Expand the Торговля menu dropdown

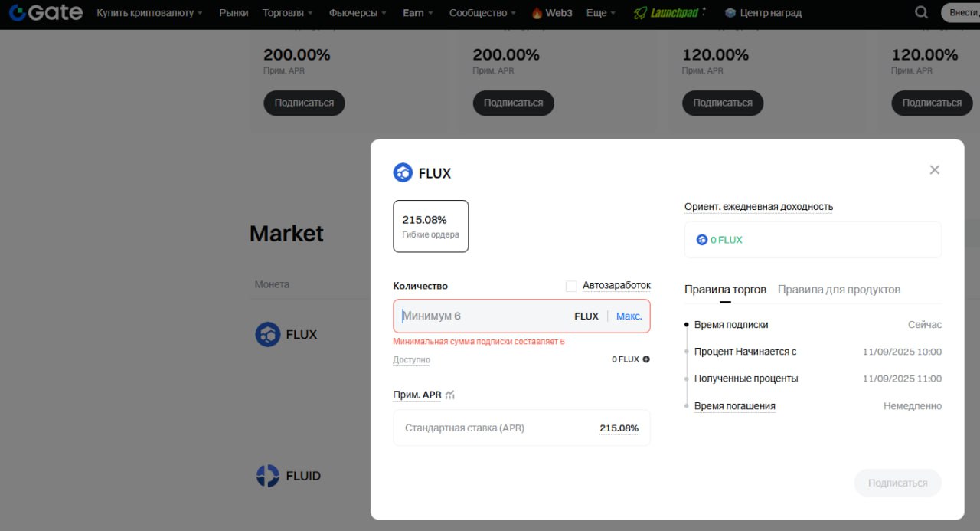tap(288, 13)
